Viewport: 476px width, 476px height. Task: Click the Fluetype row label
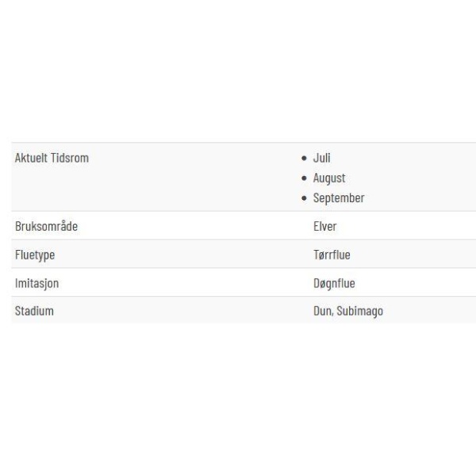(x=35, y=255)
